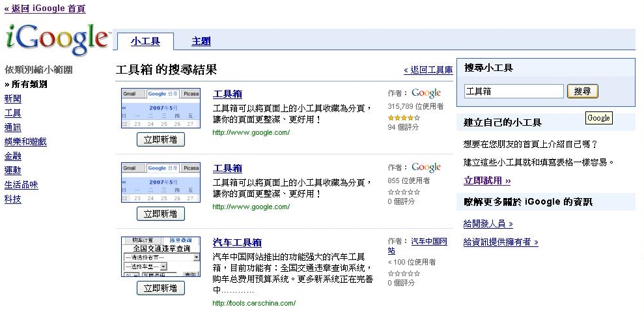This screenshot has height=318, width=644.
Task: Filter by 工具 category
Action: point(13,113)
